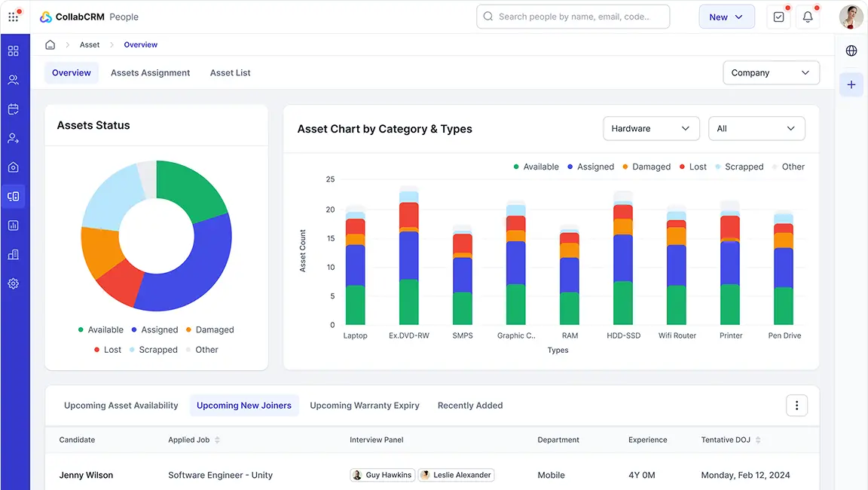Open the calendar icon in the sidebar
The width and height of the screenshot is (868, 490).
point(13,109)
